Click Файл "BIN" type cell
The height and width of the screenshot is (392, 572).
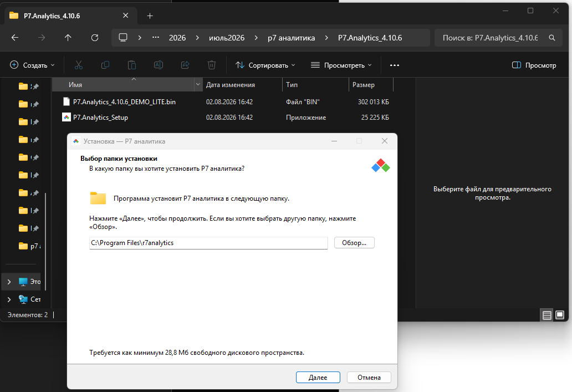click(x=303, y=102)
